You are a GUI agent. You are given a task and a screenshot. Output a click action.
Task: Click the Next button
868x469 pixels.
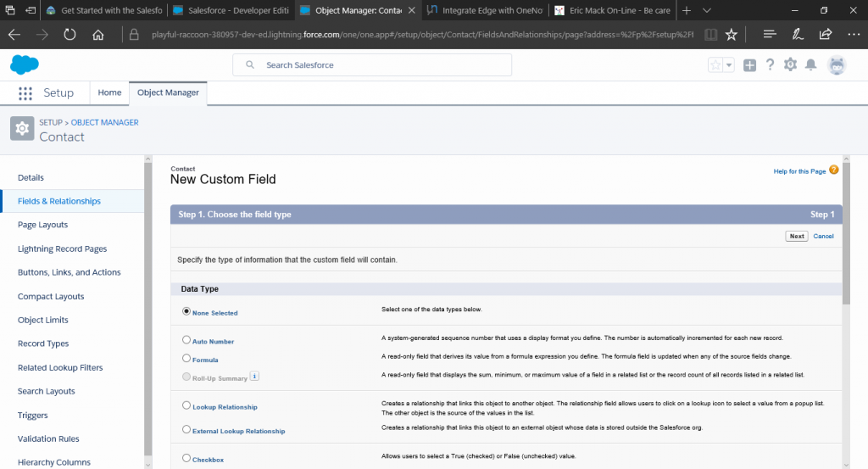click(796, 236)
